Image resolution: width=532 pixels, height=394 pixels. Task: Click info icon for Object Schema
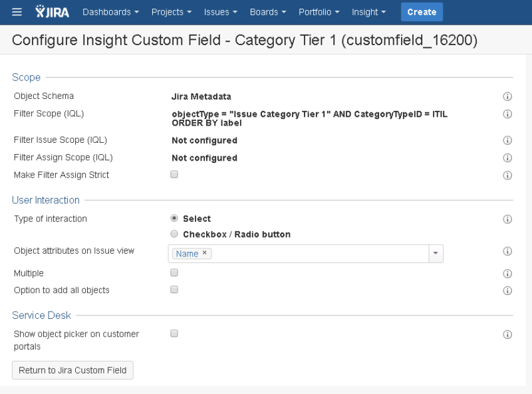507,97
